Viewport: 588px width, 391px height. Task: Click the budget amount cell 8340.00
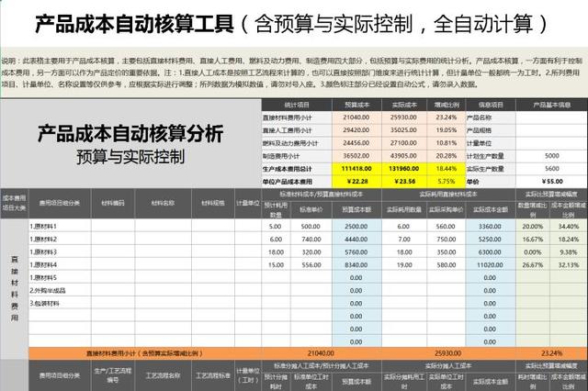(356, 264)
